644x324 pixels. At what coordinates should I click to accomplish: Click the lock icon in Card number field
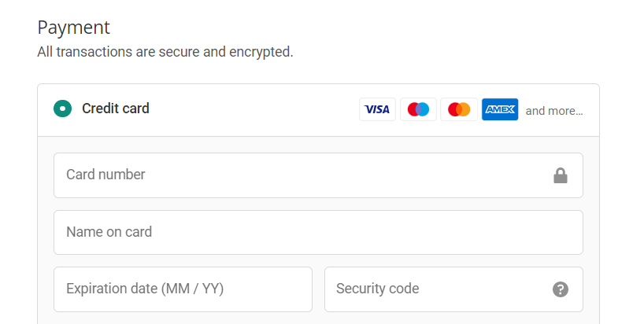(x=561, y=175)
